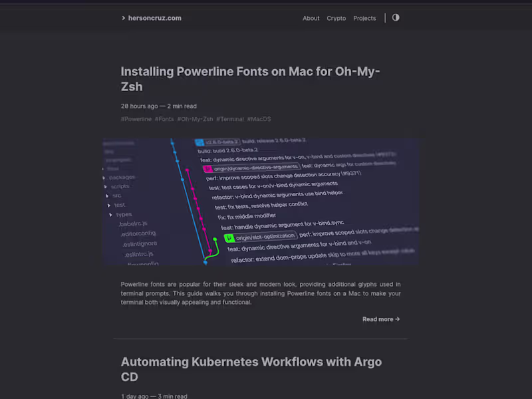Open the Automating Kubernetes Workflows post title

(251, 369)
